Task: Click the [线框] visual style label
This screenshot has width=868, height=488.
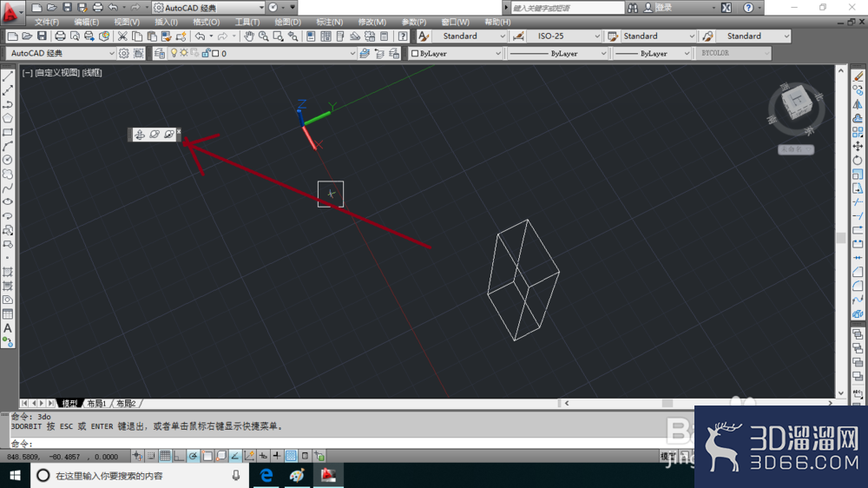Action: tap(92, 73)
